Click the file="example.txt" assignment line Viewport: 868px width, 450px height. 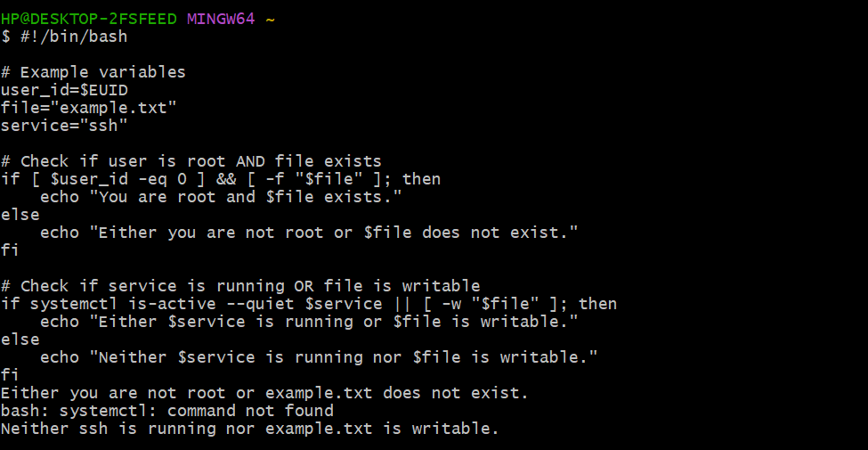89,108
